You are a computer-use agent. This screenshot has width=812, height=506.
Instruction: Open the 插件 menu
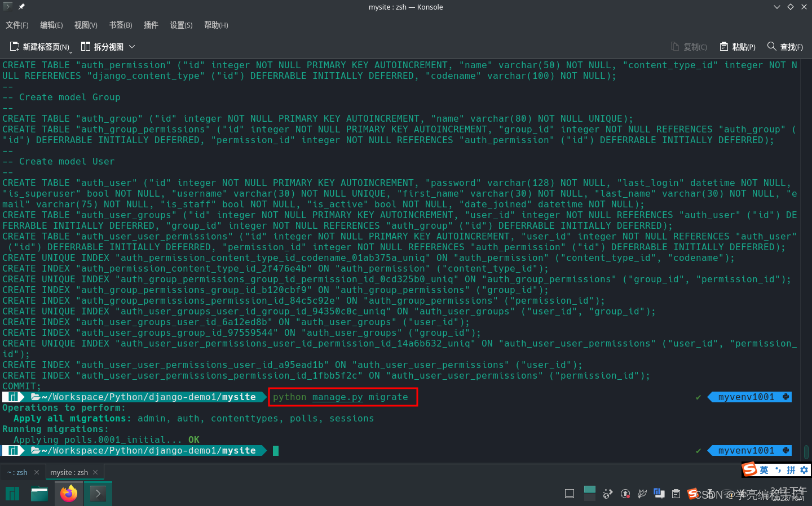tap(151, 25)
